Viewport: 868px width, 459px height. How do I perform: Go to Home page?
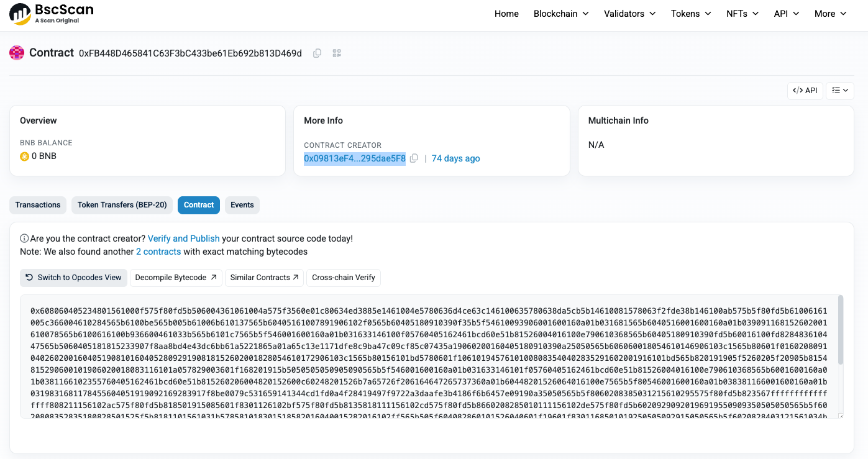pyautogui.click(x=506, y=14)
